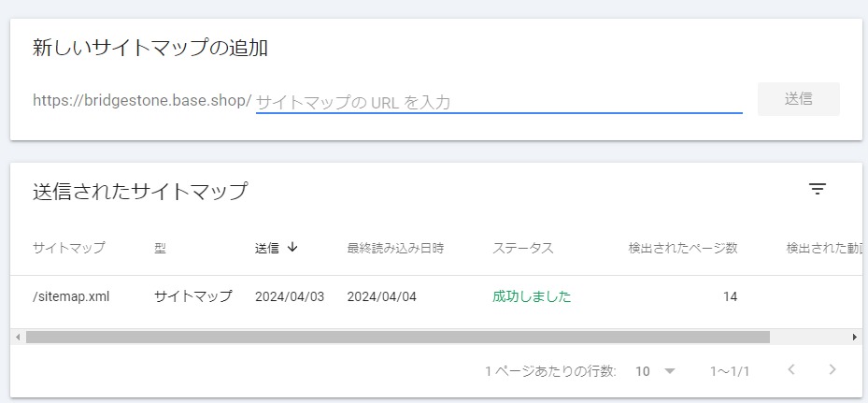Click the ステータス column header
The height and width of the screenshot is (403, 868).
pyautogui.click(x=522, y=248)
